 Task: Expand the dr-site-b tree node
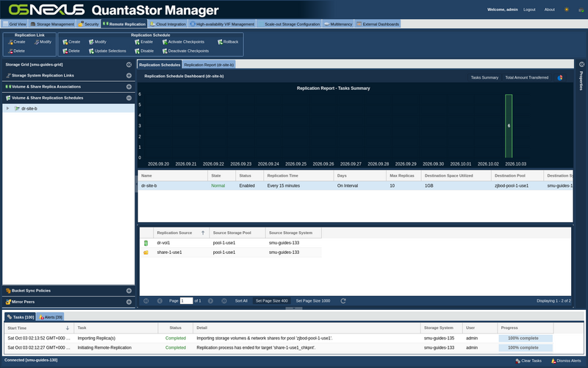click(x=7, y=108)
